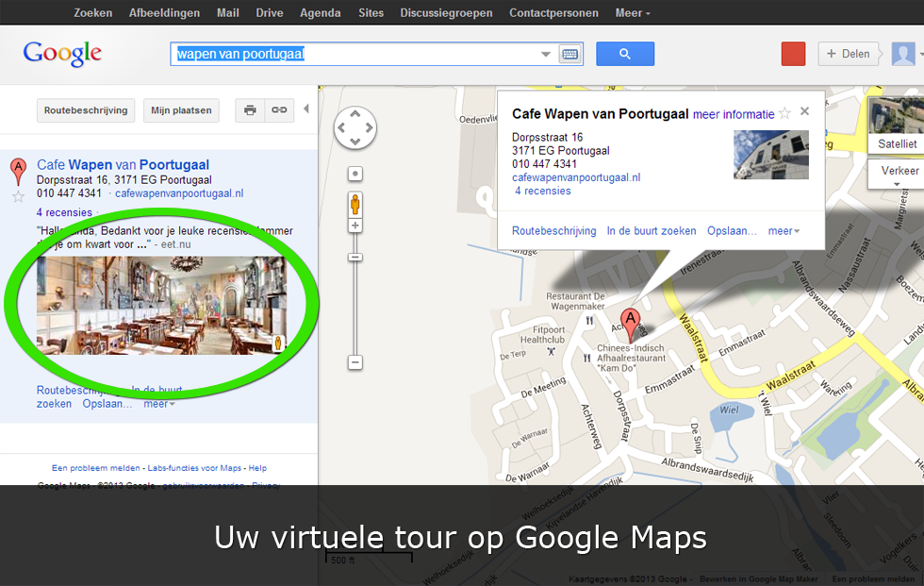Click 'meer informatie' in info window
924x586 pixels.
coord(734,114)
